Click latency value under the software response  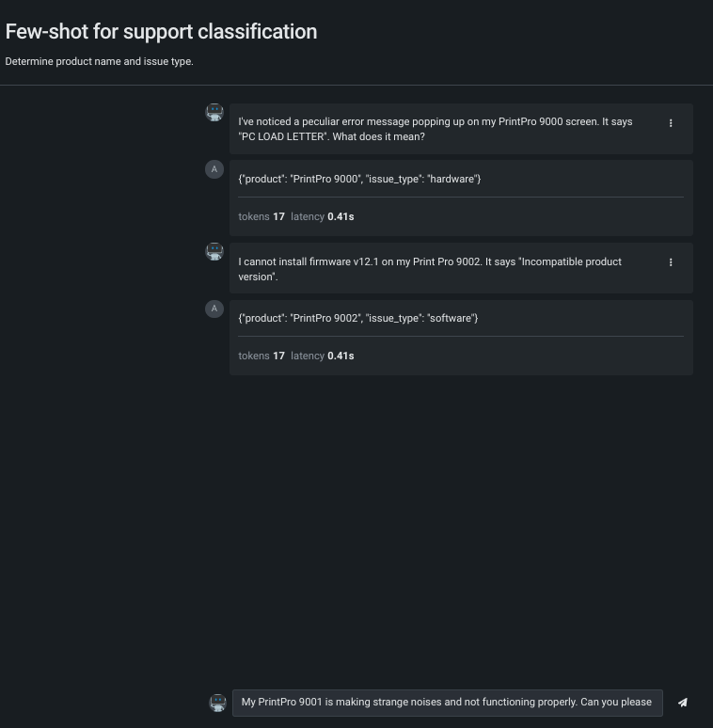(341, 356)
